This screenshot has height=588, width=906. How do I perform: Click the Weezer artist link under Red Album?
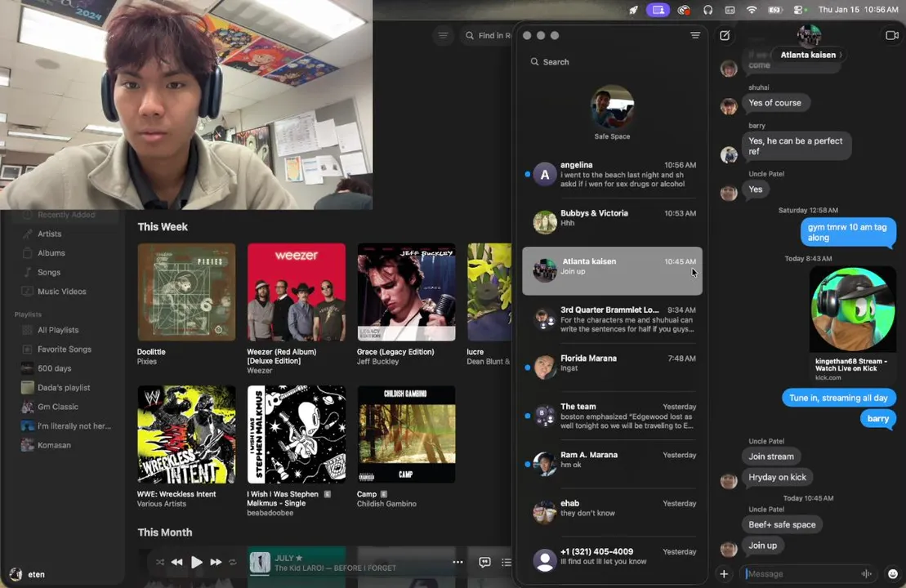(x=260, y=371)
